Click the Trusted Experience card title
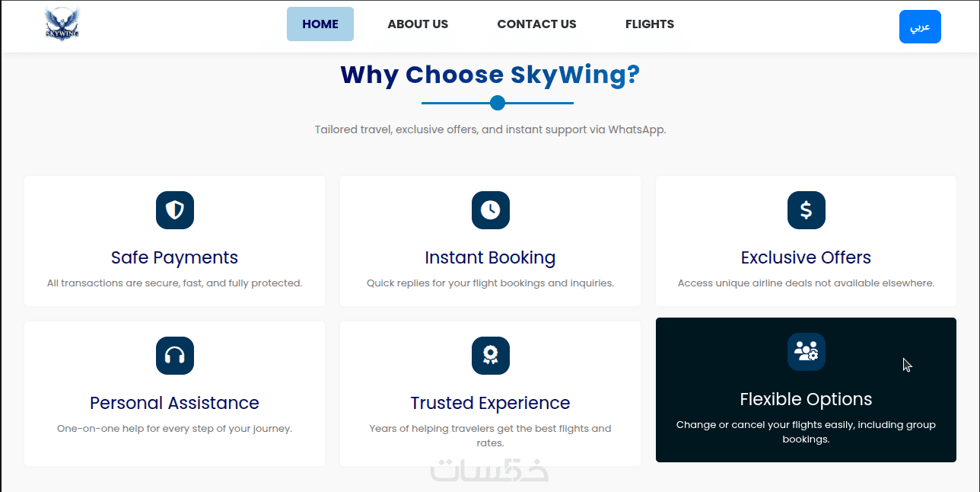980x492 pixels. point(490,403)
